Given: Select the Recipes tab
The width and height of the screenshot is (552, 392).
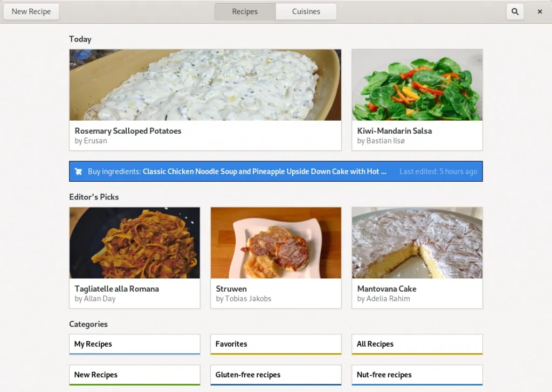Looking at the screenshot, I should (245, 11).
